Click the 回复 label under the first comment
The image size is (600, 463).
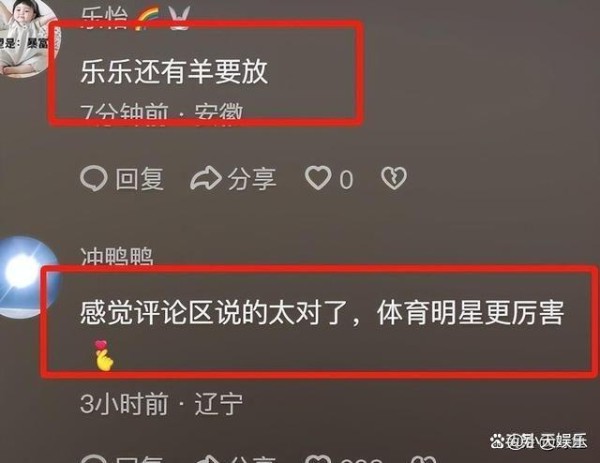pos(140,179)
